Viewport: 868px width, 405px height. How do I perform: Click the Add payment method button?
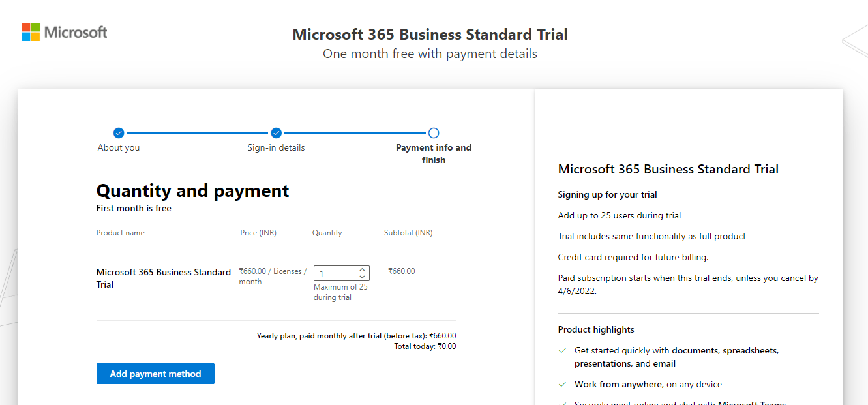[155, 374]
